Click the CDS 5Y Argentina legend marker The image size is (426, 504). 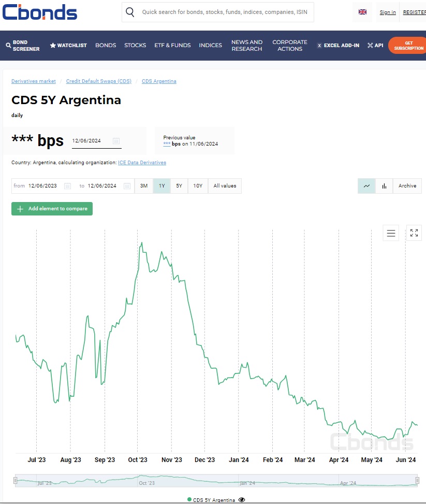189,499
